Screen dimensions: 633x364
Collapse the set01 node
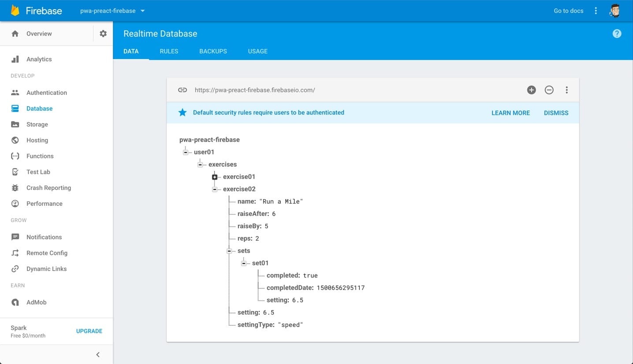244,263
